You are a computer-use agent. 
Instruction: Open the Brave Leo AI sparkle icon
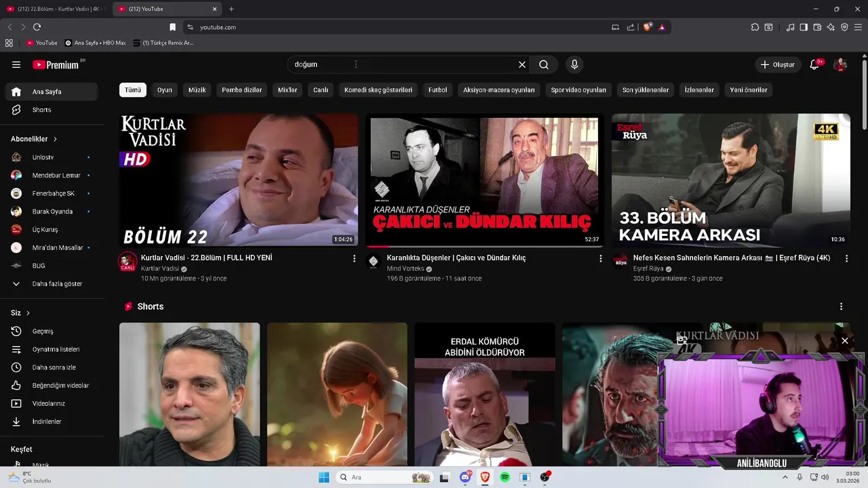coord(831,27)
